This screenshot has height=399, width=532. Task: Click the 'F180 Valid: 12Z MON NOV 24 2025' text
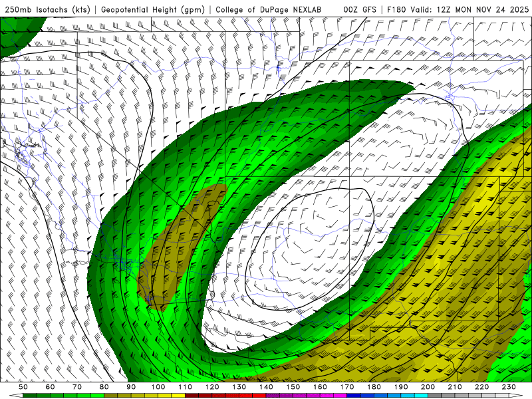pos(458,10)
